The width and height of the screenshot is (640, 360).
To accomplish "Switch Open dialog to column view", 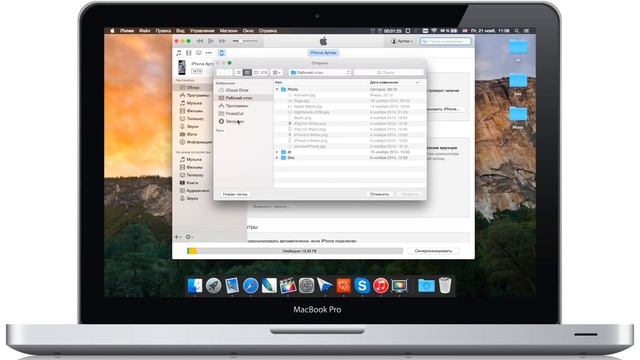I will (x=256, y=72).
